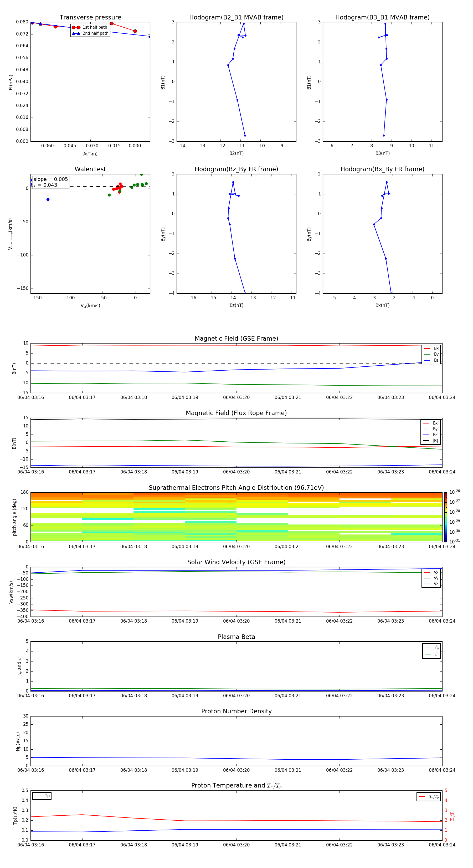Viewport: 473px width, 868px height.
Task: Click the "Hodogram(Bz_By FR frame)" title
Action: point(236,169)
